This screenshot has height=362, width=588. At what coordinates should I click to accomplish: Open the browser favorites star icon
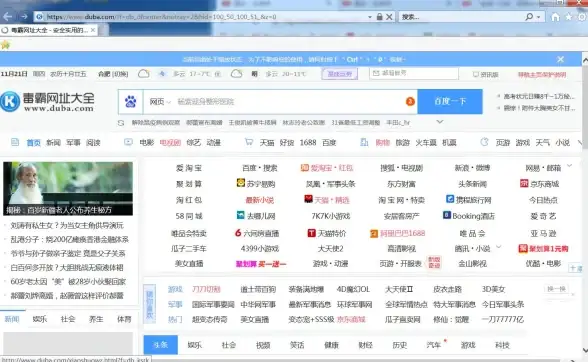tap(569, 17)
